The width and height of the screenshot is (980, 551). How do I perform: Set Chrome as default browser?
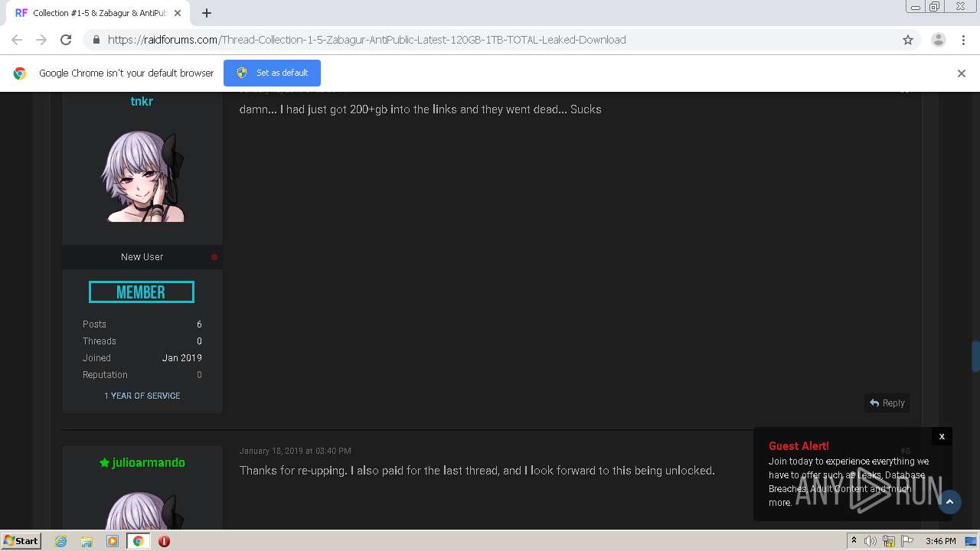coord(272,73)
